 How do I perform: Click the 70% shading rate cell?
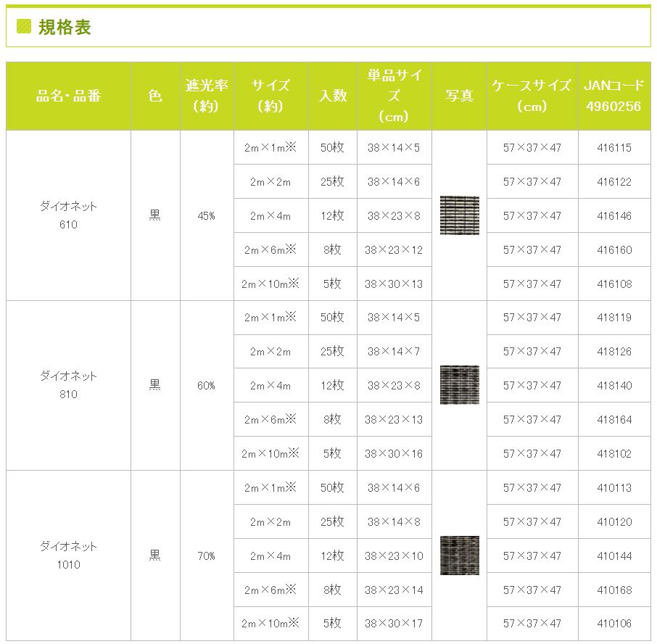coord(207,556)
